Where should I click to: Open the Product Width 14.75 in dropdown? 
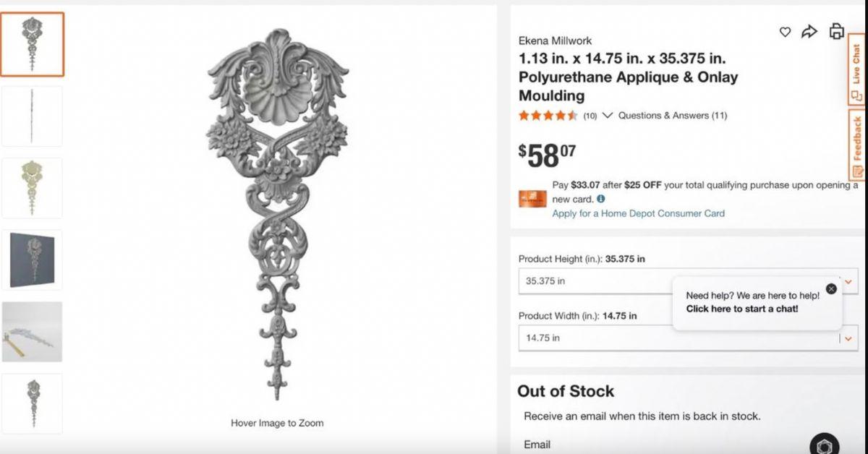[688, 338]
